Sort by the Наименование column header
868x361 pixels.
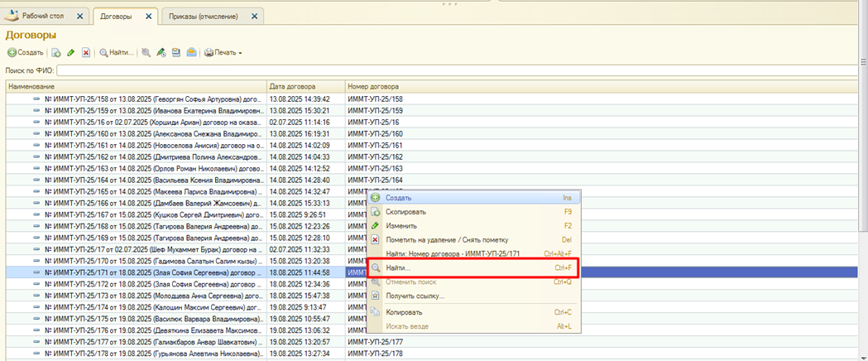click(x=132, y=86)
